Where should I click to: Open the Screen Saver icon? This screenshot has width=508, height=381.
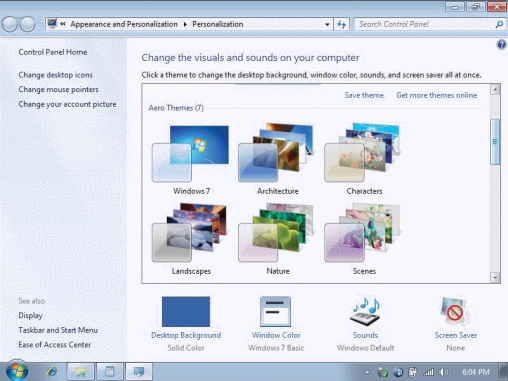[x=455, y=311]
